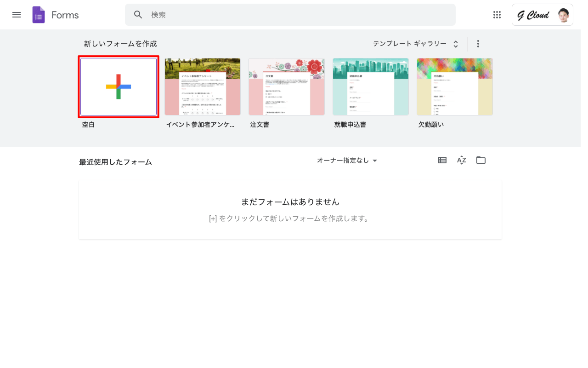Switch to list view icon
The height and width of the screenshot is (368, 588).
tap(442, 160)
